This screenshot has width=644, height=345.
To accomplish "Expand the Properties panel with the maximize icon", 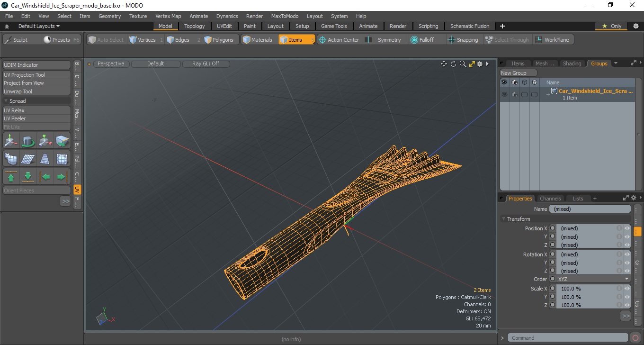I will pyautogui.click(x=626, y=198).
